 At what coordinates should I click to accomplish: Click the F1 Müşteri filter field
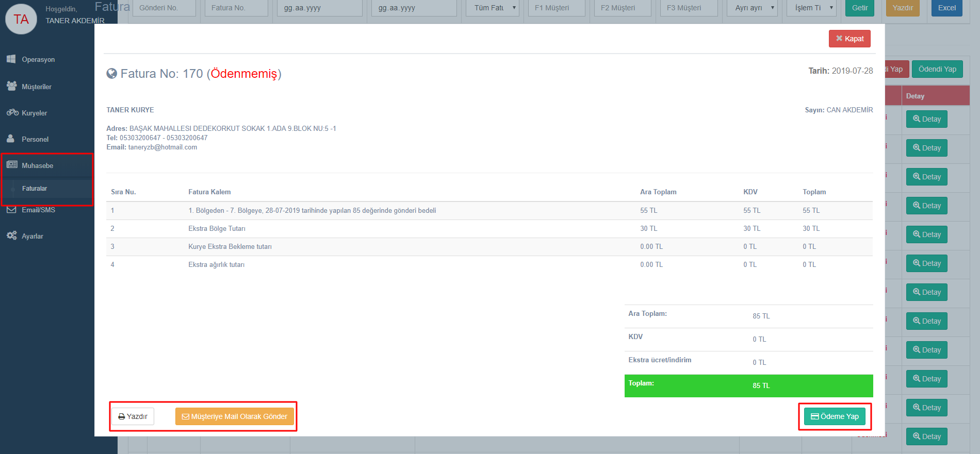pos(557,8)
